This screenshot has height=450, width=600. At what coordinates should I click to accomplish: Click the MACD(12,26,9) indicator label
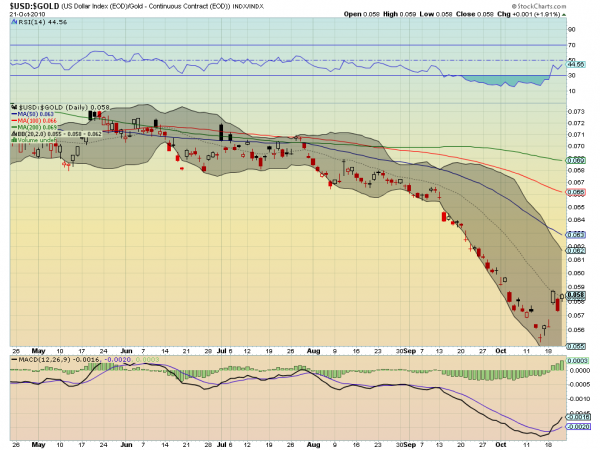44,360
